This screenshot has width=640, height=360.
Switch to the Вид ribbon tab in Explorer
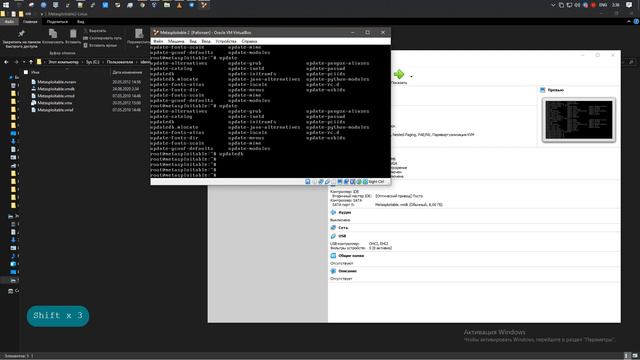coord(81,22)
